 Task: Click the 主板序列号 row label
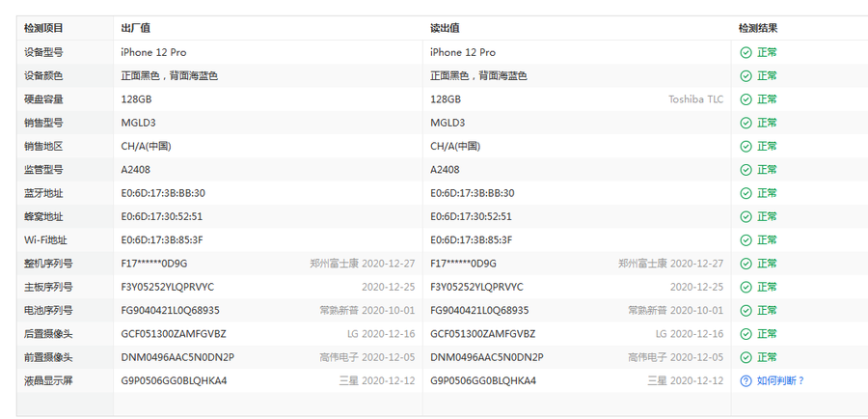tap(48, 287)
